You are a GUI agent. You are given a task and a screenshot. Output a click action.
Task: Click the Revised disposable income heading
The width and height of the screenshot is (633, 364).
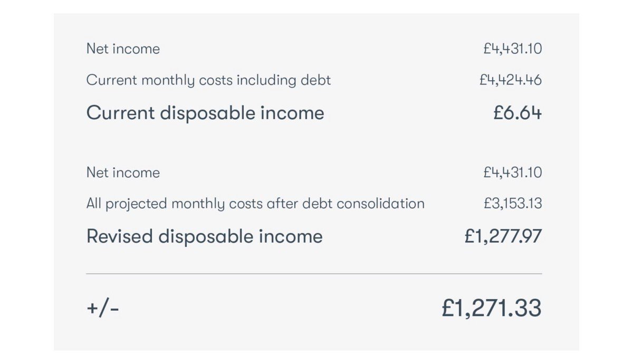click(x=204, y=236)
